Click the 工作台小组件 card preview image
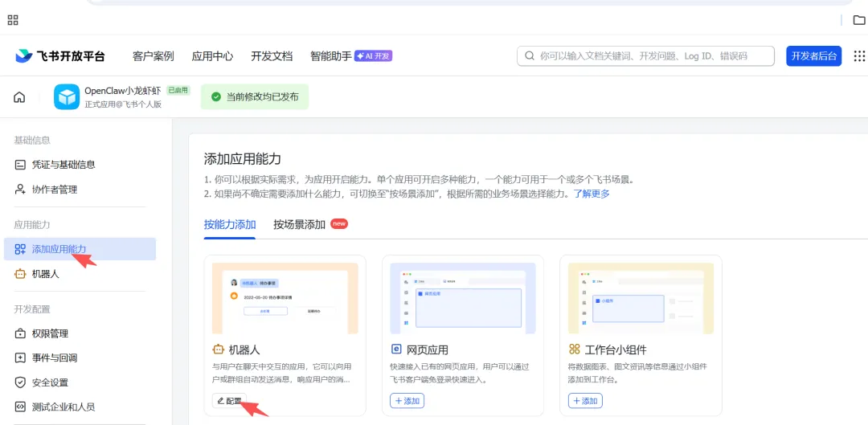 click(x=641, y=298)
